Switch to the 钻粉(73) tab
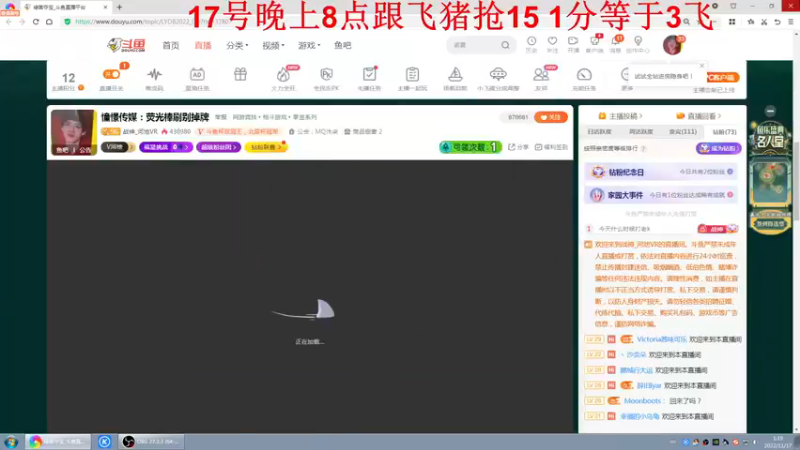The width and height of the screenshot is (800, 450). (724, 132)
